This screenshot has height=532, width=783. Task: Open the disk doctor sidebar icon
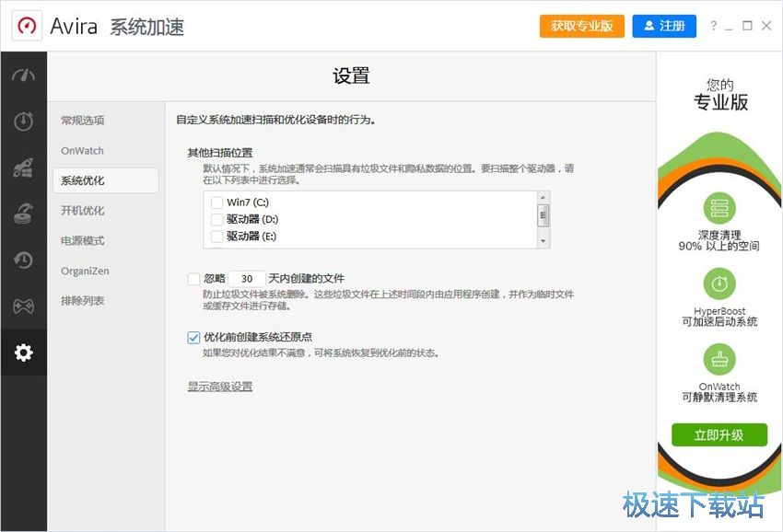(23, 214)
